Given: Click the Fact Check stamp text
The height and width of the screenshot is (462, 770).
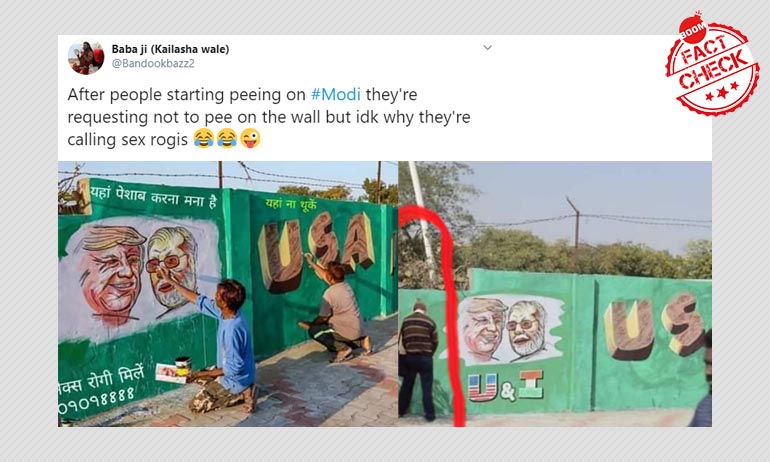Looking at the screenshot, I should (x=711, y=68).
